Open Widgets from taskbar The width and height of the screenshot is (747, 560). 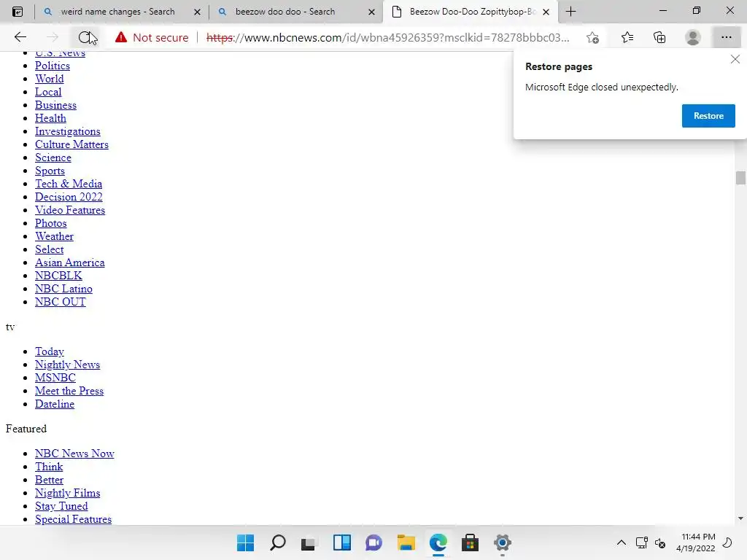pyautogui.click(x=342, y=542)
